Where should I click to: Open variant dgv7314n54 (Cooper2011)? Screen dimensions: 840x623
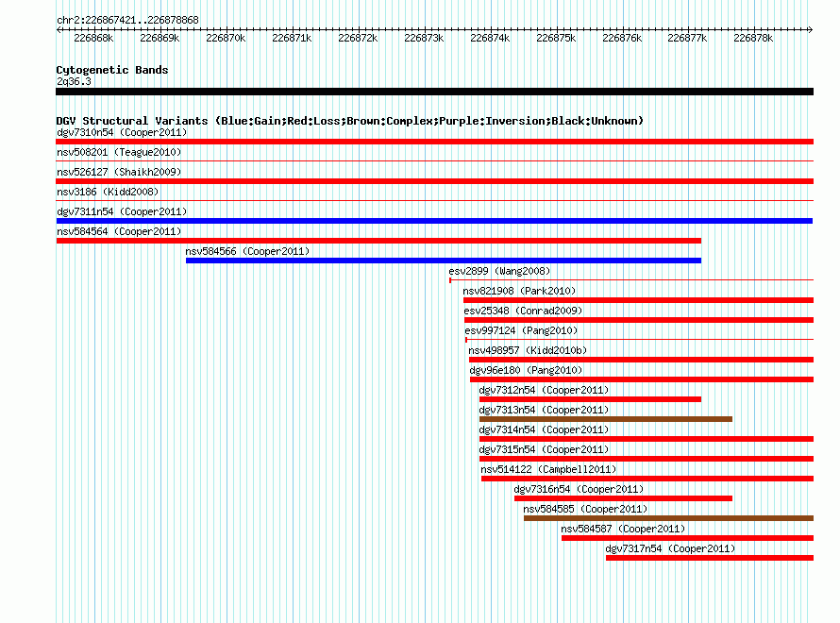(544, 429)
